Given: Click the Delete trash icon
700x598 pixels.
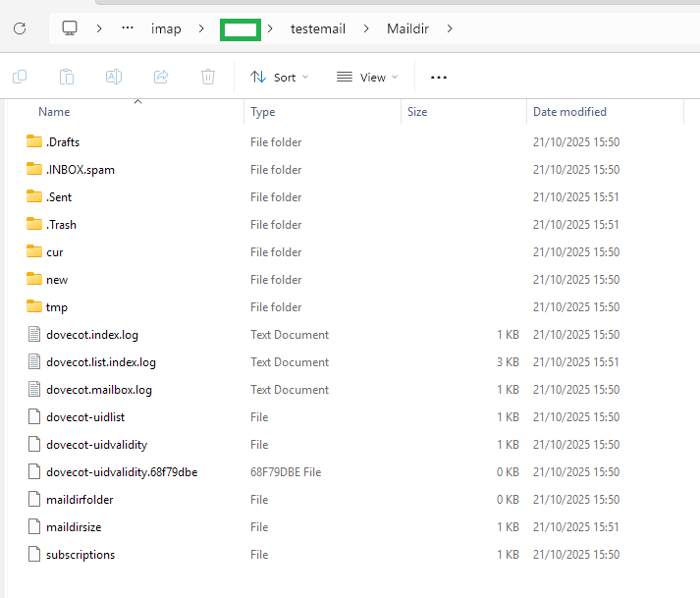Looking at the screenshot, I should (x=208, y=77).
